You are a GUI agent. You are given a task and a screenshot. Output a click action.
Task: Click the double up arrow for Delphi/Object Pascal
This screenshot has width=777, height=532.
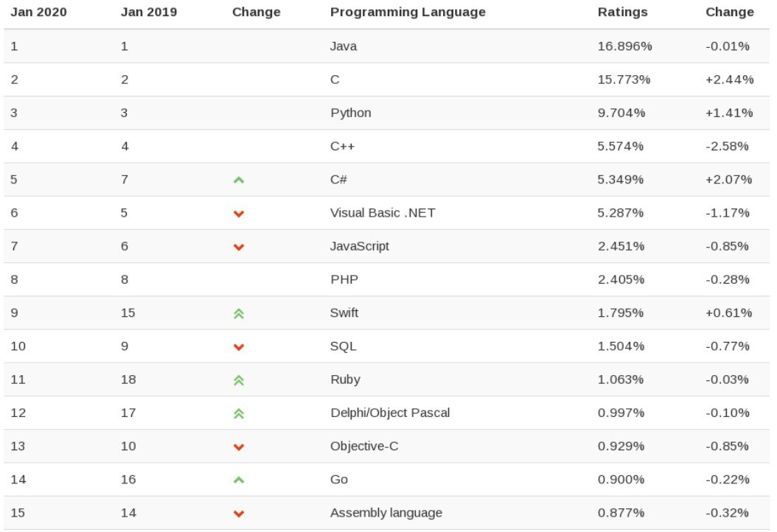click(238, 413)
